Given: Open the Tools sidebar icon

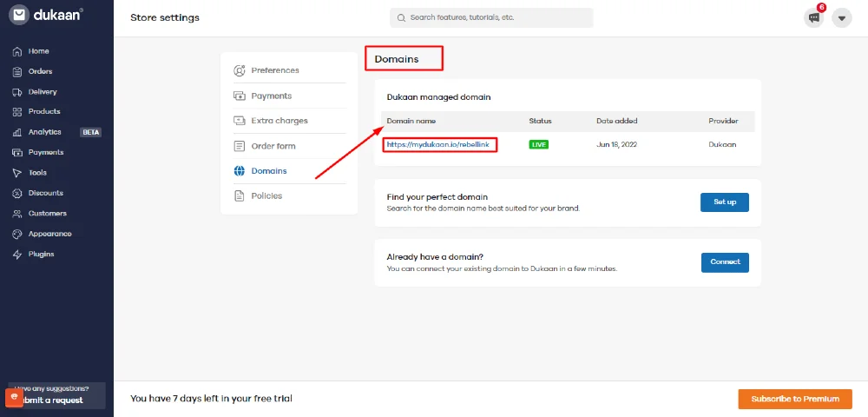Looking at the screenshot, I should click(17, 173).
